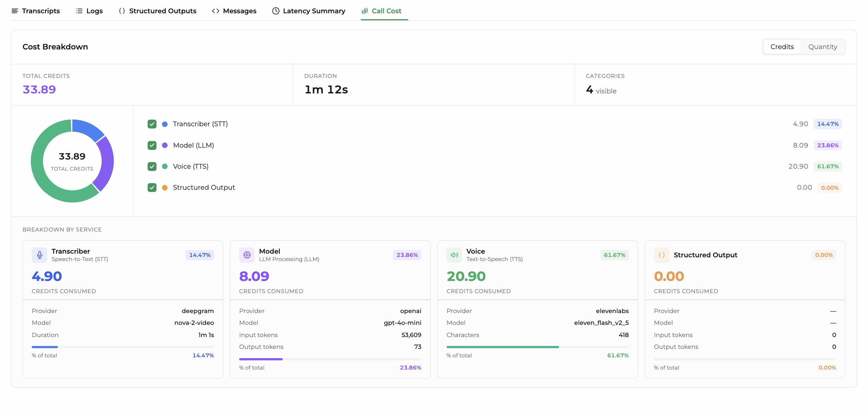This screenshot has width=868, height=415.
Task: Uncheck the Model (LLM) checkbox
Action: click(x=152, y=145)
